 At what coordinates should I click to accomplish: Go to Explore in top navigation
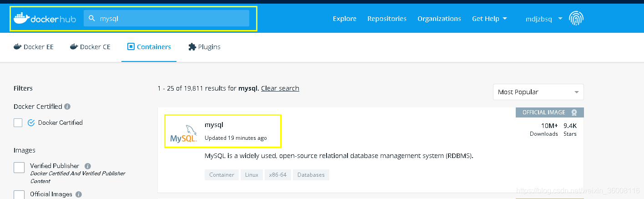point(345,19)
